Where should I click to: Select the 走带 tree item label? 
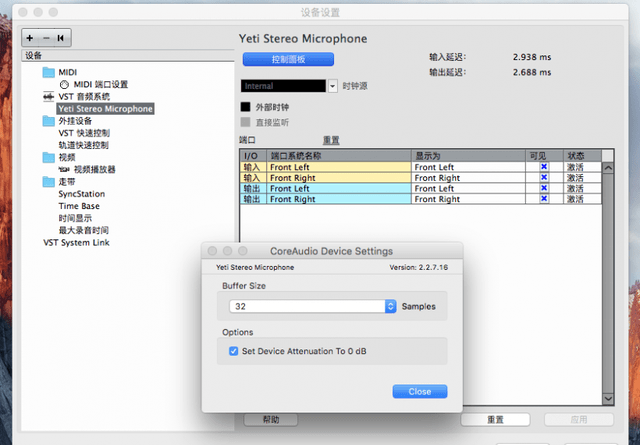67,182
